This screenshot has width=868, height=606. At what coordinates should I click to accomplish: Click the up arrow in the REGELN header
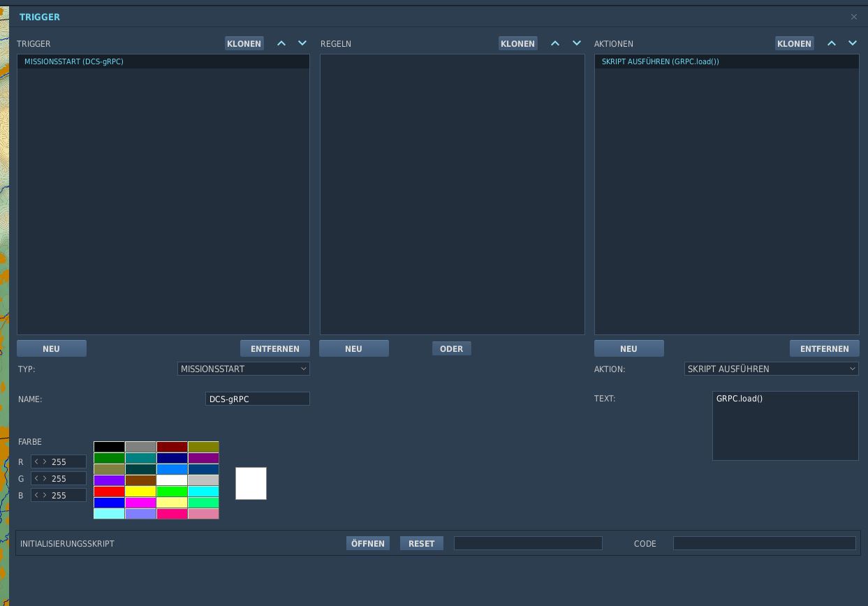pos(555,43)
